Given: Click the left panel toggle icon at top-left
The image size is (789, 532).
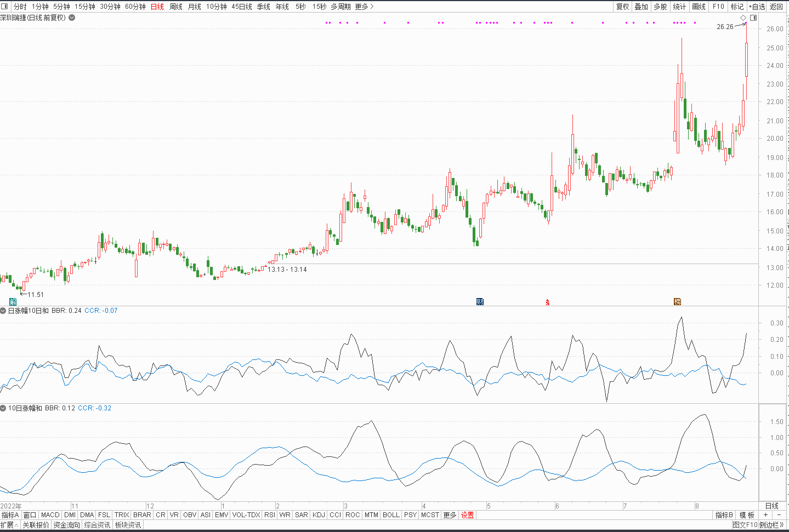Looking at the screenshot, I should (5, 7).
